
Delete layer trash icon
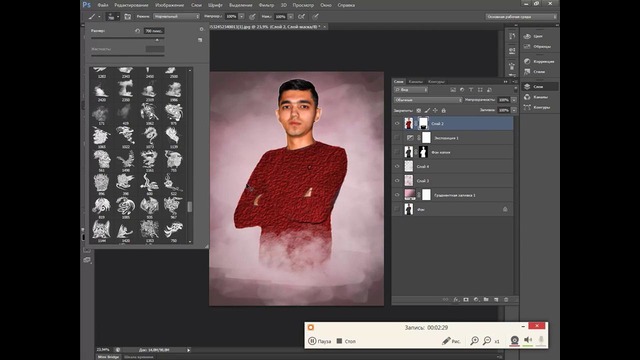tap(506, 300)
